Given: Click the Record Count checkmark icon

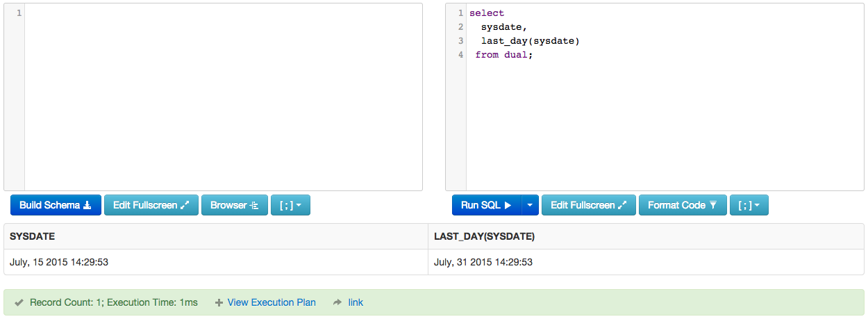Looking at the screenshot, I should click(19, 302).
